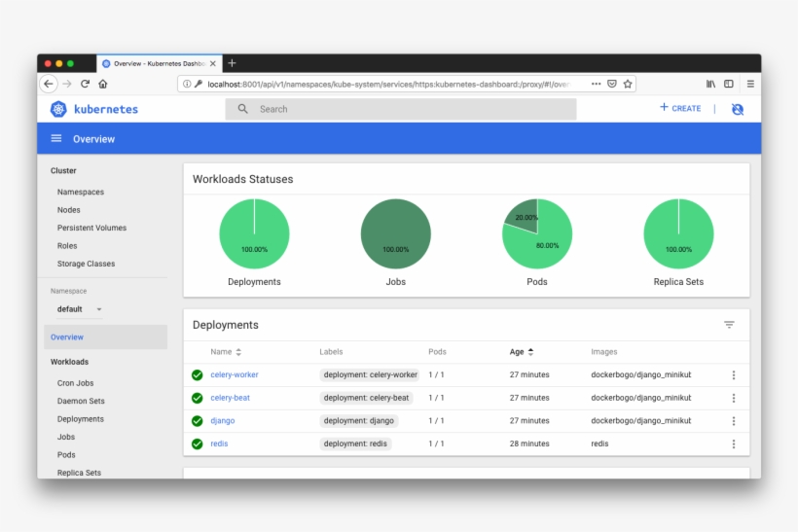Sort deployments by Age column
The width and height of the screenshot is (798, 532).
[x=522, y=352]
